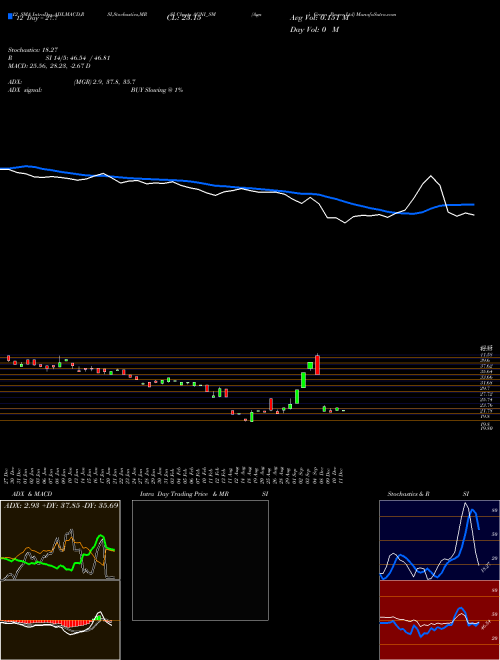Click the Stochastics & RSI panel title
The image size is (500, 660).
pos(428,494)
